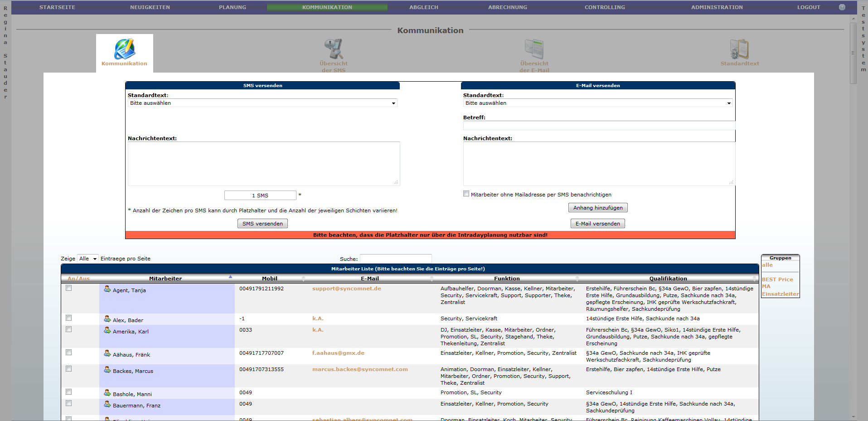This screenshot has width=868, height=421.
Task: Focus the Betreff input field
Action: click(599, 125)
